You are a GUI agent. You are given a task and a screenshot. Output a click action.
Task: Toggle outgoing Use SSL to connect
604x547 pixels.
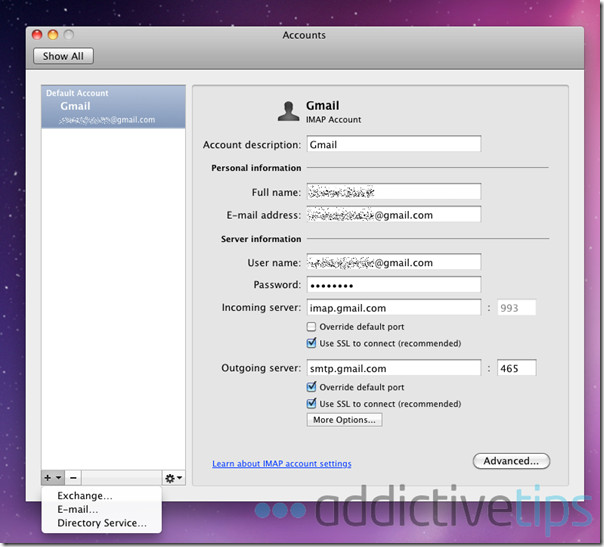coord(311,403)
